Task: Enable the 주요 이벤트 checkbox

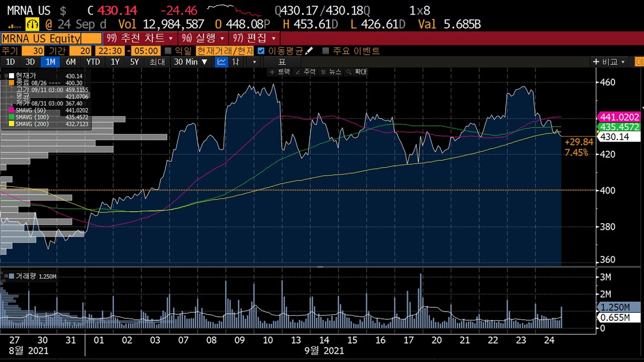Action: (x=326, y=51)
